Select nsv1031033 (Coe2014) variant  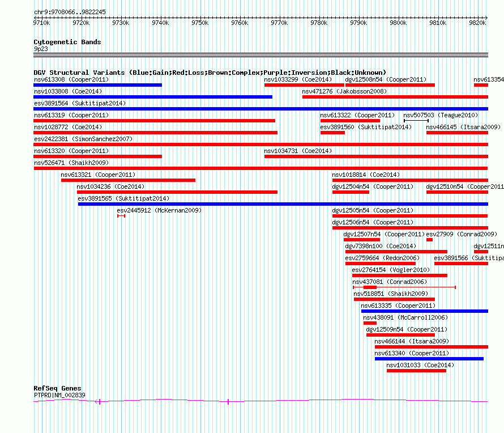coord(420,365)
